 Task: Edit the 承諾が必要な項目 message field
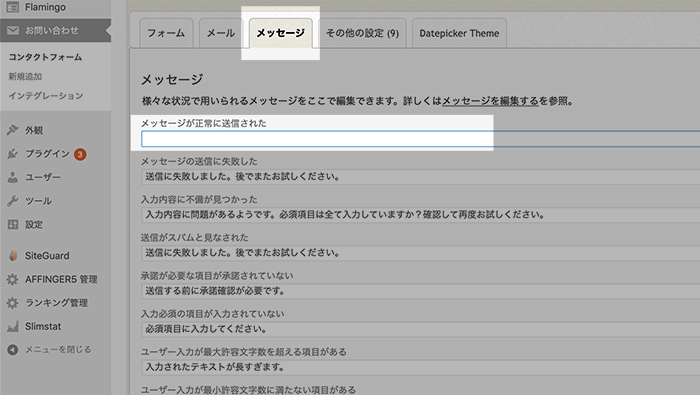[421, 291]
